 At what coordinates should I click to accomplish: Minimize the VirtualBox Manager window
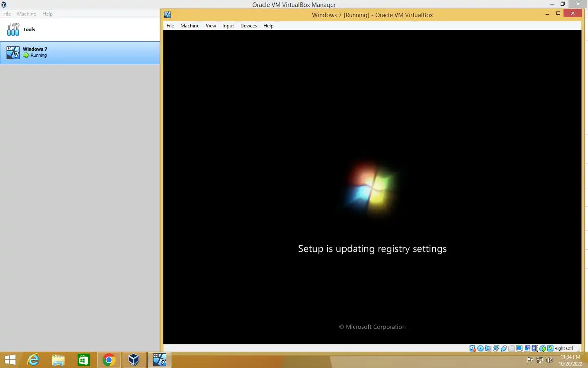click(x=552, y=4)
